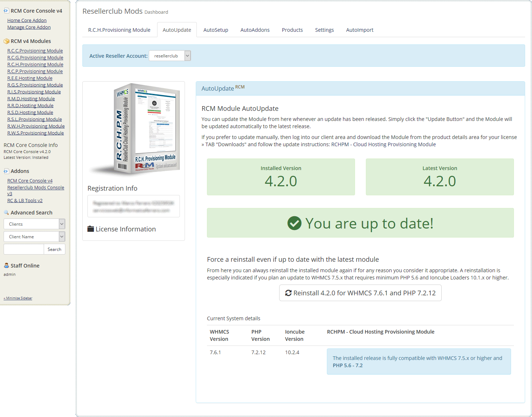Click the green checkmark up-to-date icon

click(294, 223)
